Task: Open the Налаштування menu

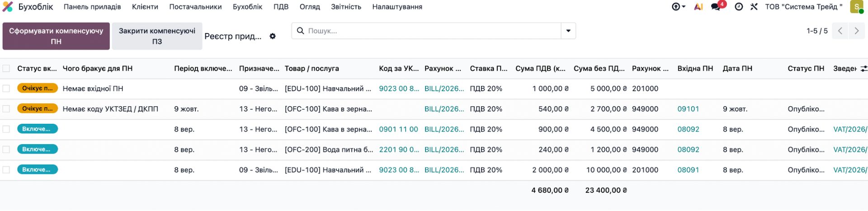Action: [397, 7]
